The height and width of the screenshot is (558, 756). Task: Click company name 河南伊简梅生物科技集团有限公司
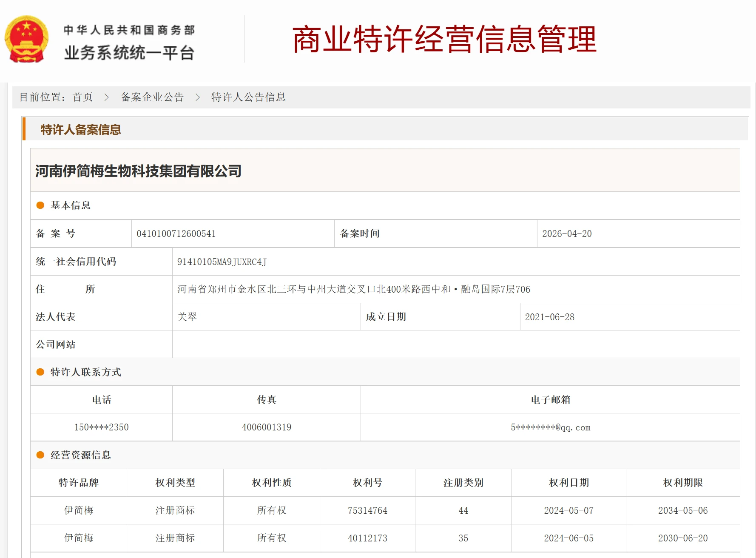(x=138, y=171)
